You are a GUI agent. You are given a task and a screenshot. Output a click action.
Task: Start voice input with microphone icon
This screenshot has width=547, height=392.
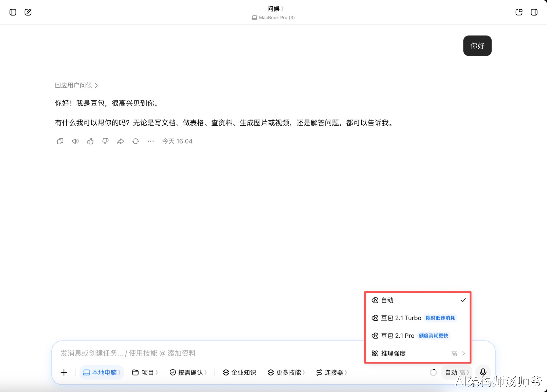tap(483, 372)
